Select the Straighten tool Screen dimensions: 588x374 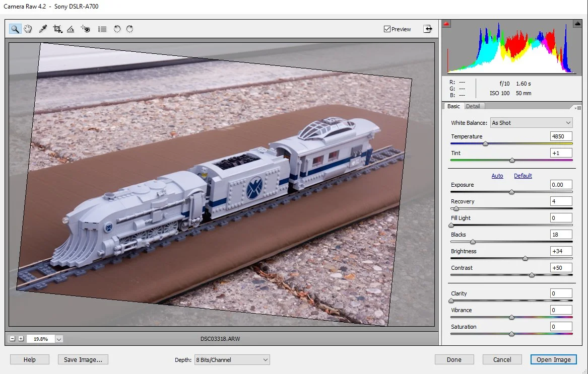(71, 29)
